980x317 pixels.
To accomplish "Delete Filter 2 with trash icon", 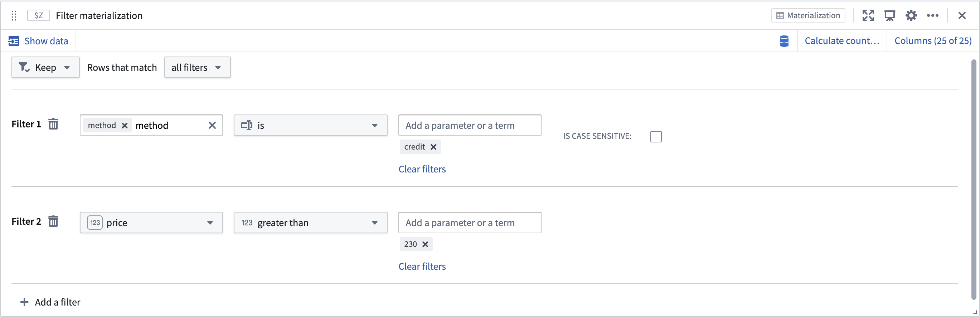I will (x=53, y=221).
